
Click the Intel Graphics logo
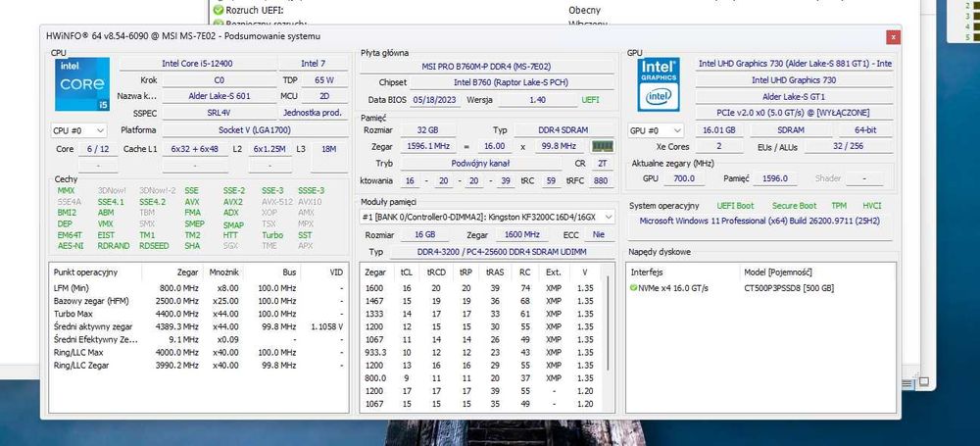pyautogui.click(x=659, y=84)
